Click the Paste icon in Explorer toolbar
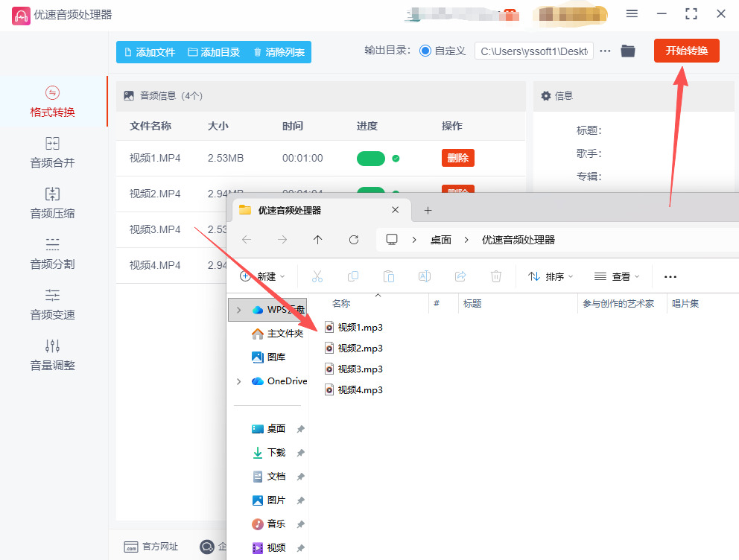This screenshot has height=560, width=739. [389, 276]
